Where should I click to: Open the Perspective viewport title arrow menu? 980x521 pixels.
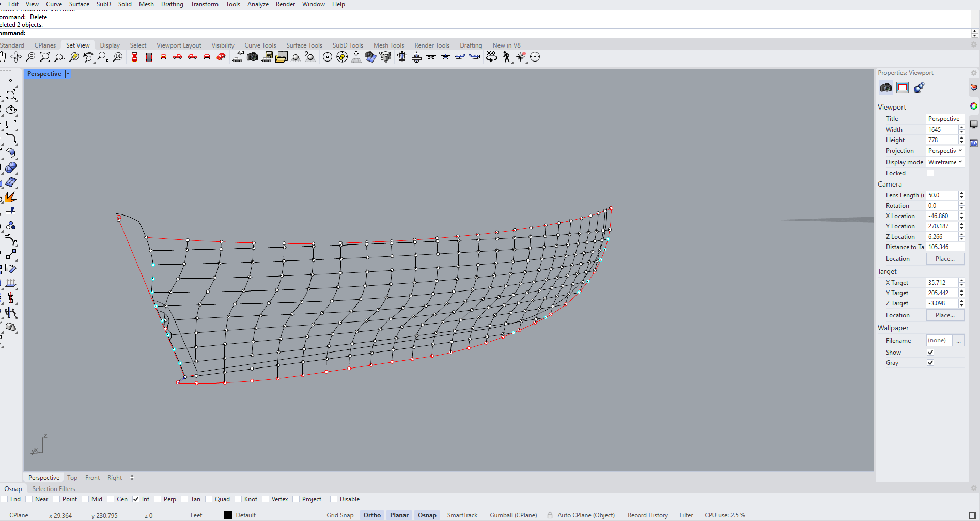[x=68, y=74]
